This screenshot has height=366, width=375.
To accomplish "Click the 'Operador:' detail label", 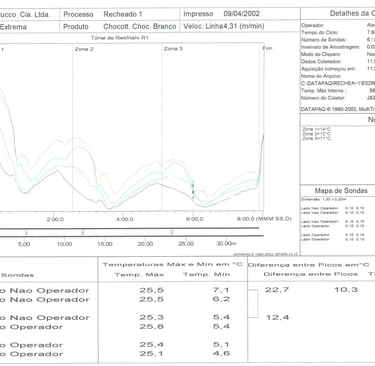I will tap(313, 25).
